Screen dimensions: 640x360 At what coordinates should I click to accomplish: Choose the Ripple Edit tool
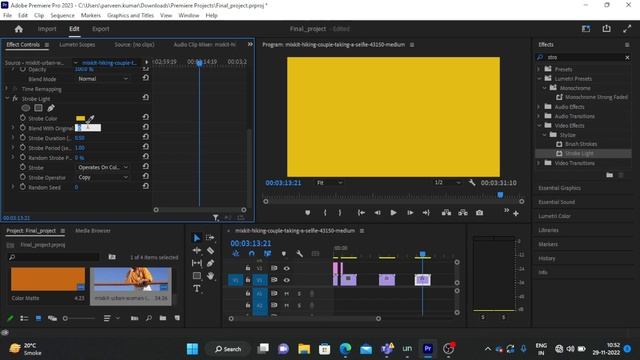click(197, 250)
